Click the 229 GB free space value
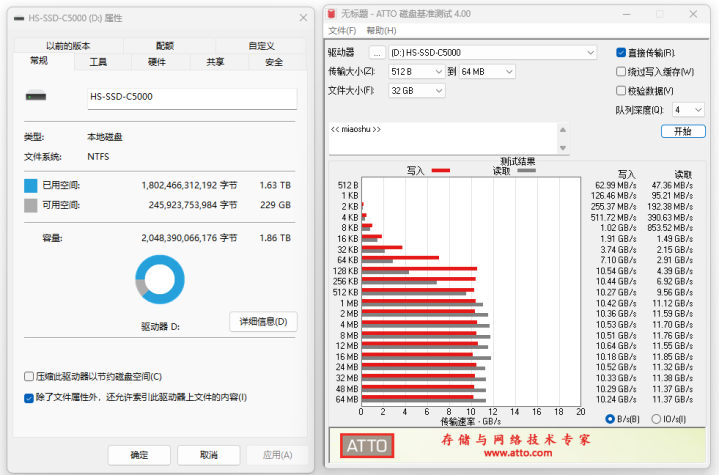The width and height of the screenshot is (719, 475). coord(275,205)
